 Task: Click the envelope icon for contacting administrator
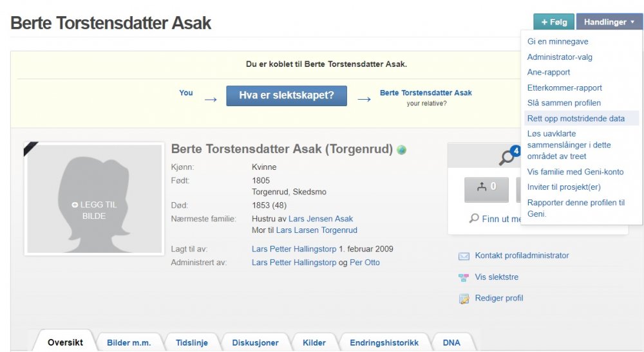[464, 256]
